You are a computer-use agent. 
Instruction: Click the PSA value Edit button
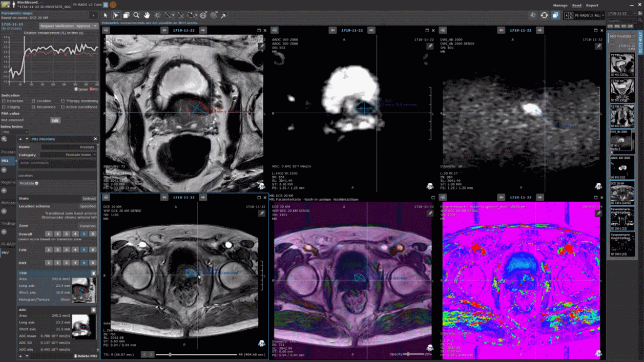(x=55, y=120)
